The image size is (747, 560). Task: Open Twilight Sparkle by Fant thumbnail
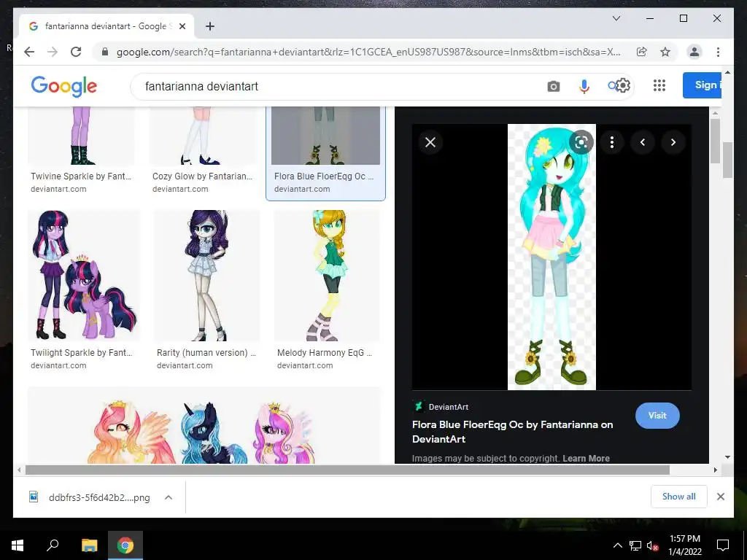84,275
